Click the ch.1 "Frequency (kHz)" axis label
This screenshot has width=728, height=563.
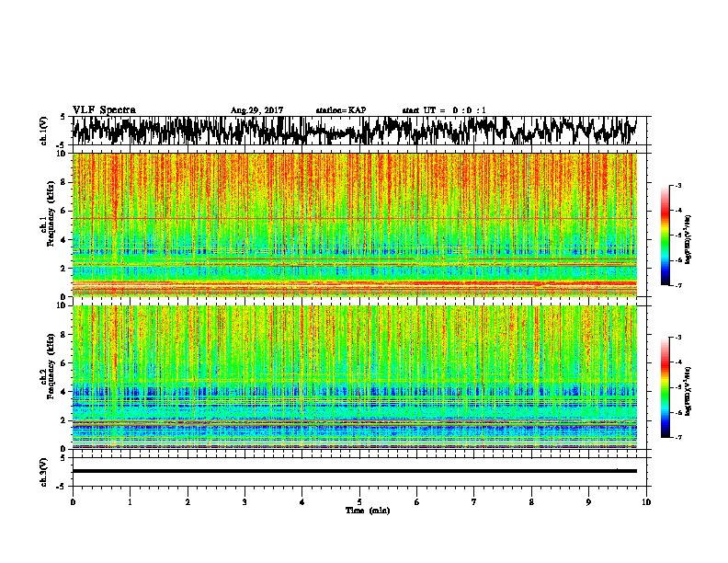pos(51,213)
